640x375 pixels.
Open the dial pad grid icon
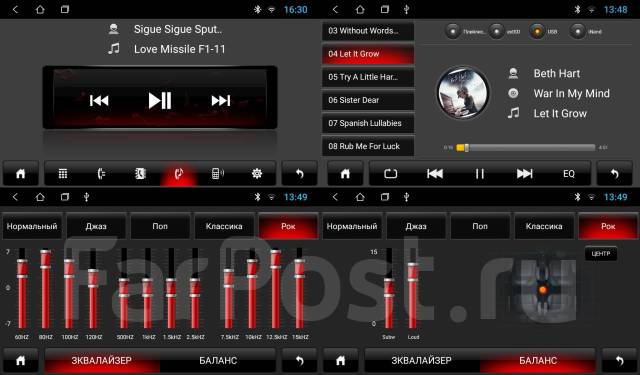63,173
